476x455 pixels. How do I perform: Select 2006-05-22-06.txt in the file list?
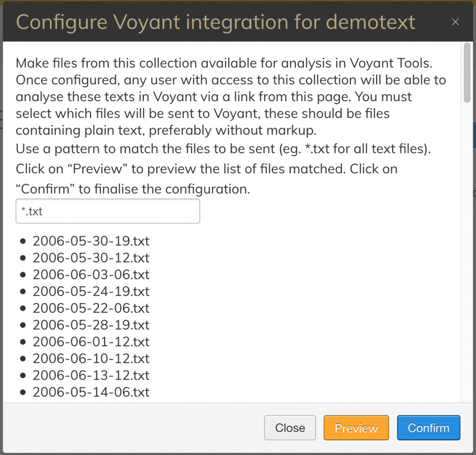tap(91, 308)
